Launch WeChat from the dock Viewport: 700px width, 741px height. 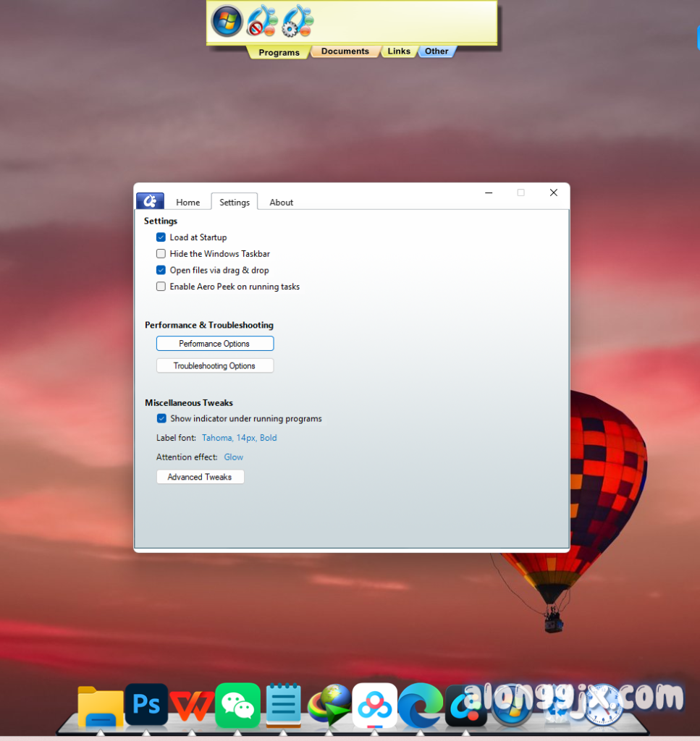click(x=237, y=704)
